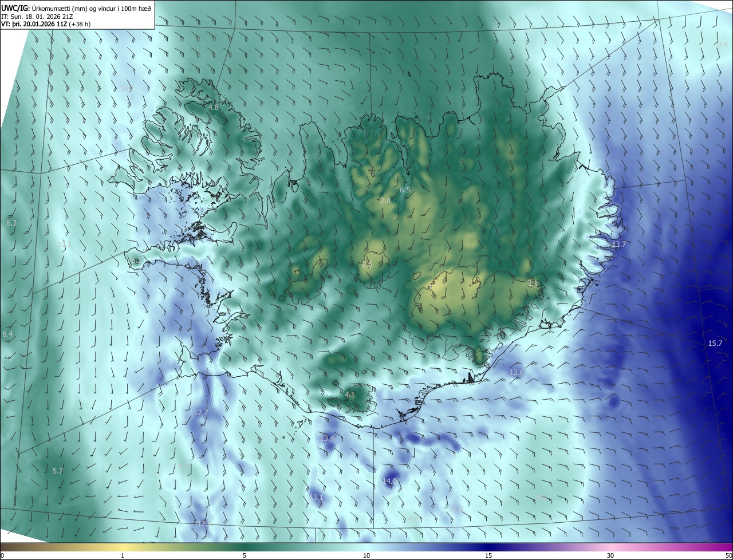Click the 0 tick on the colorbar

point(2,556)
